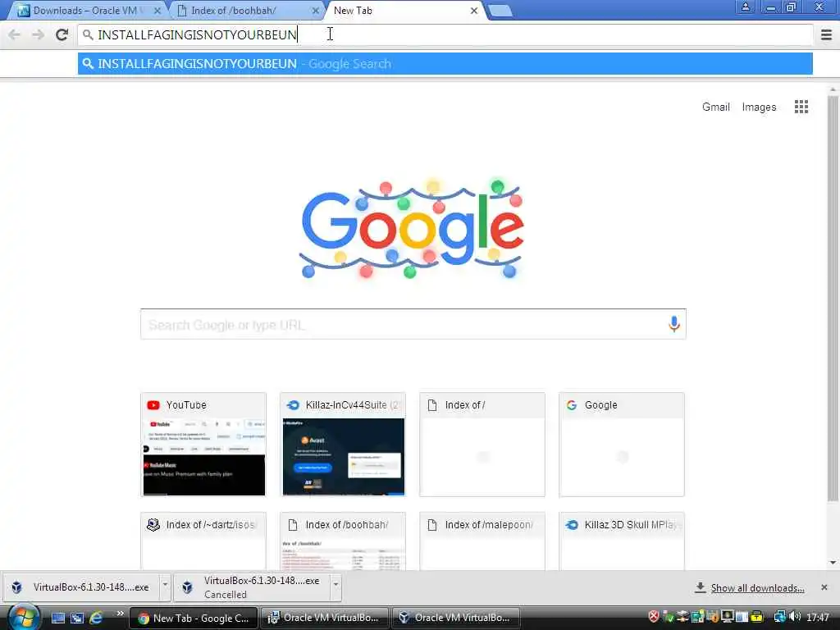This screenshot has height=630, width=840.
Task: Open the Google most-visited thumbnail
Action: (622, 445)
